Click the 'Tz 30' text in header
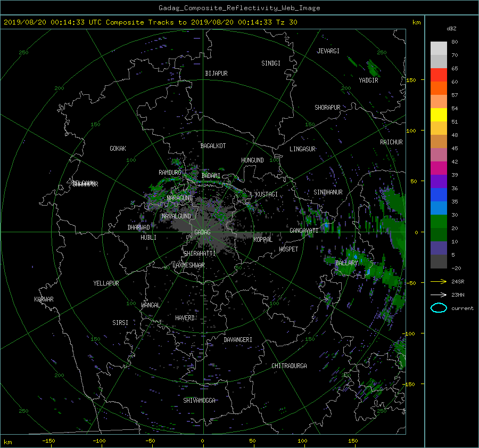 coord(286,22)
